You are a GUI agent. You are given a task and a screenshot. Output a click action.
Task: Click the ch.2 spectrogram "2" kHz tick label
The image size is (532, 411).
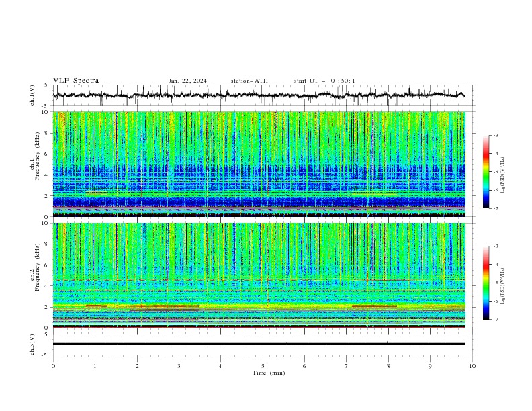[47, 307]
